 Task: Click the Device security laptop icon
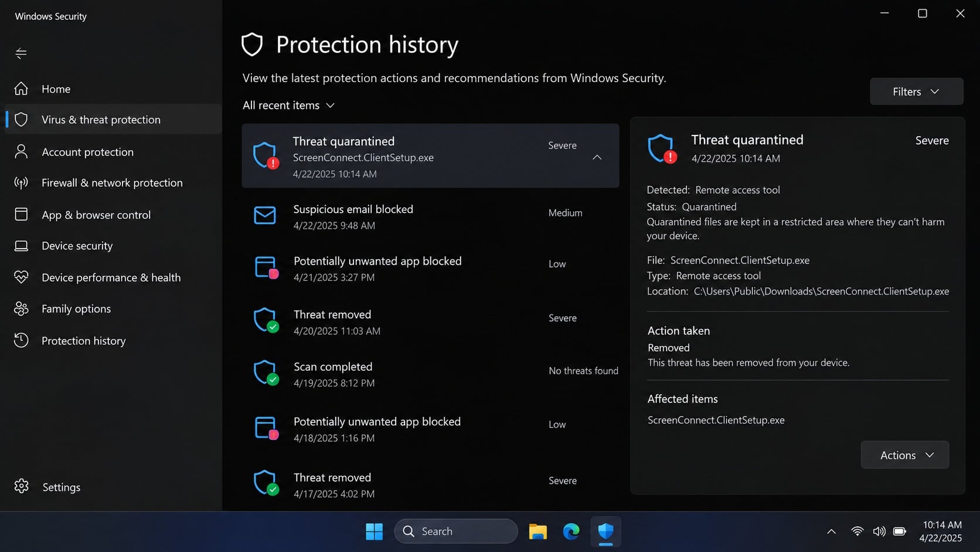point(21,246)
